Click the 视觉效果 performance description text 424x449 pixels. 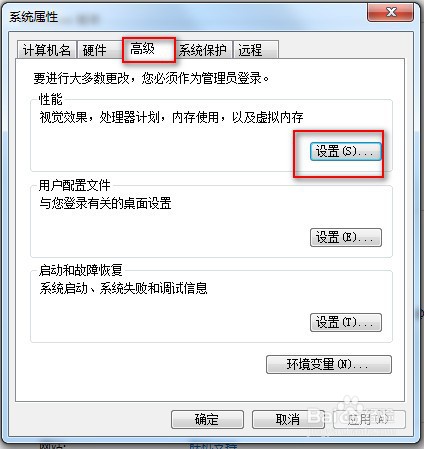click(x=171, y=117)
